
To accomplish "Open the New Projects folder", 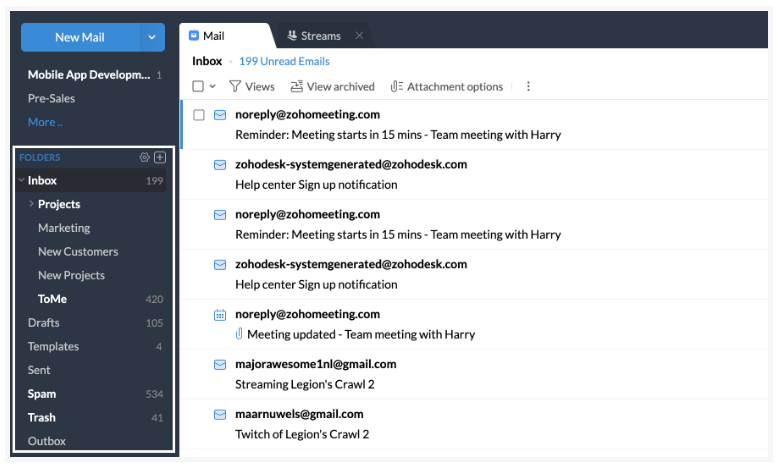I will [x=71, y=275].
